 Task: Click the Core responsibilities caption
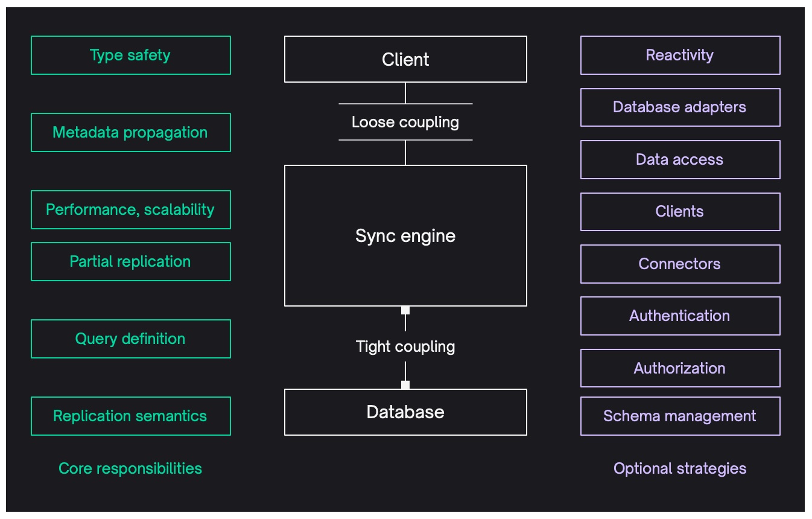pyautogui.click(x=130, y=468)
